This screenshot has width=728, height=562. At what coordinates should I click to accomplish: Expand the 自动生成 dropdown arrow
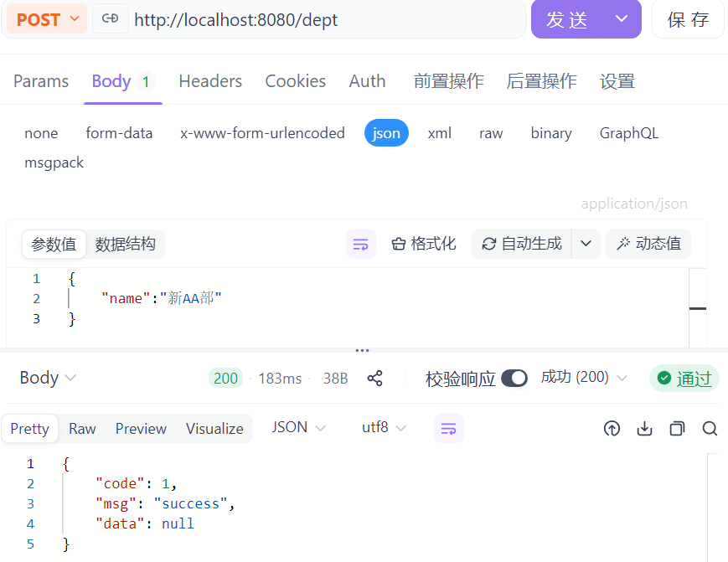(x=586, y=244)
